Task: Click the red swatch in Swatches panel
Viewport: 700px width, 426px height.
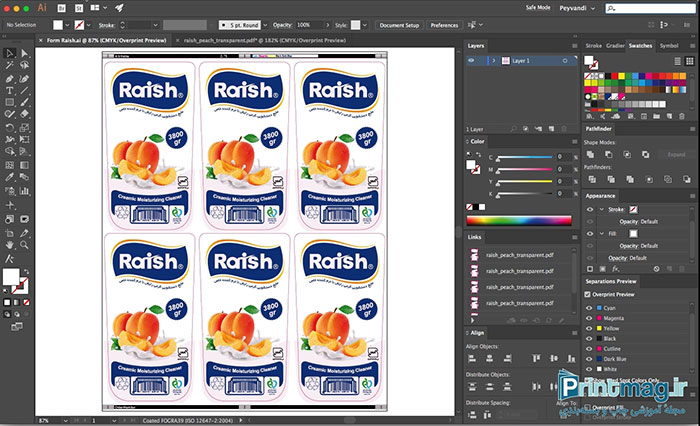Action: (x=614, y=76)
